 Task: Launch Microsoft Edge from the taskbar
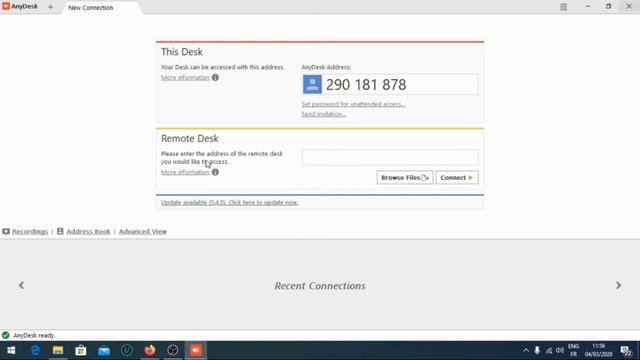point(36,351)
